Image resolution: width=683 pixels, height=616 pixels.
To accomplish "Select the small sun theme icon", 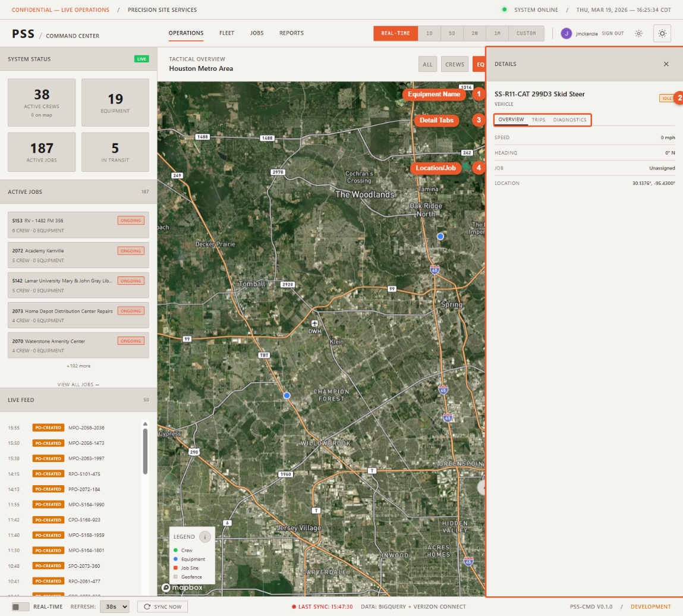I will [638, 33].
